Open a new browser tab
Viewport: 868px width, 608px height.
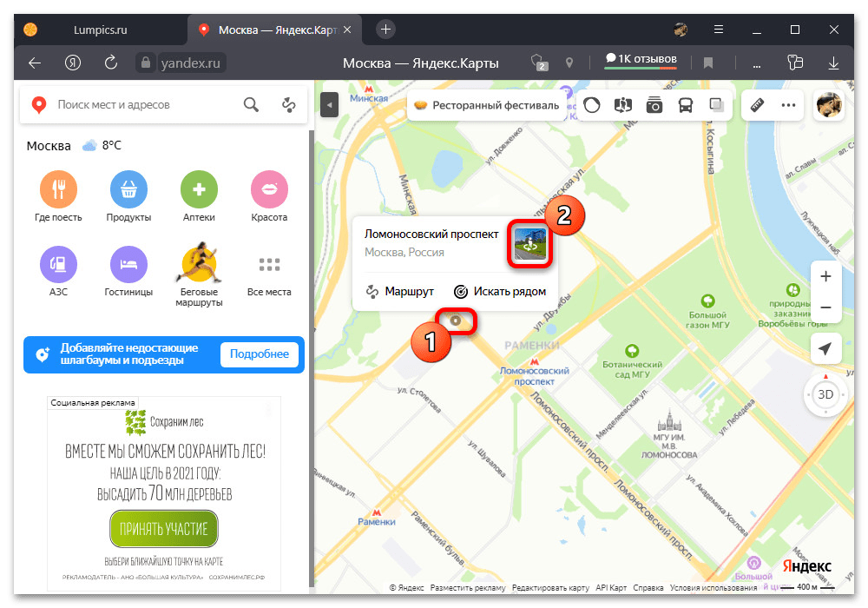(x=386, y=30)
